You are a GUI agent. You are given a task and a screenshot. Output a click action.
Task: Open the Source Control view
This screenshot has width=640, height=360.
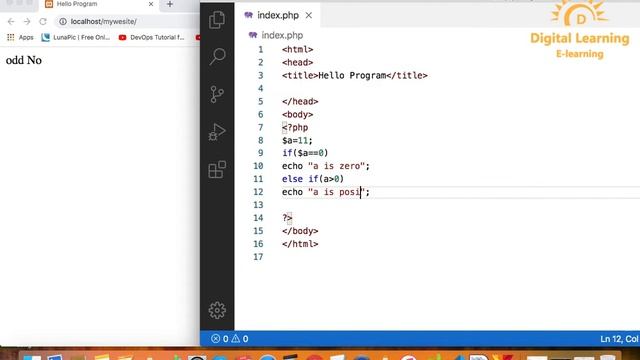coord(217,94)
